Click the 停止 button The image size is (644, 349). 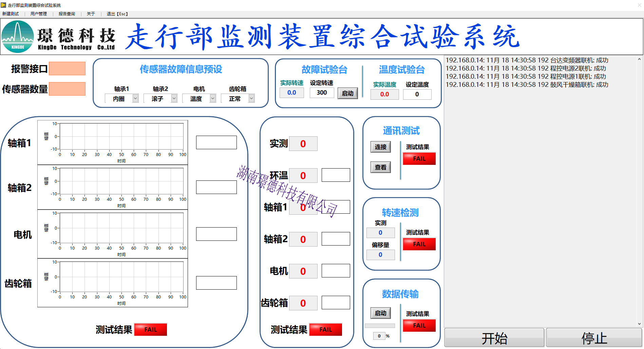coord(594,338)
